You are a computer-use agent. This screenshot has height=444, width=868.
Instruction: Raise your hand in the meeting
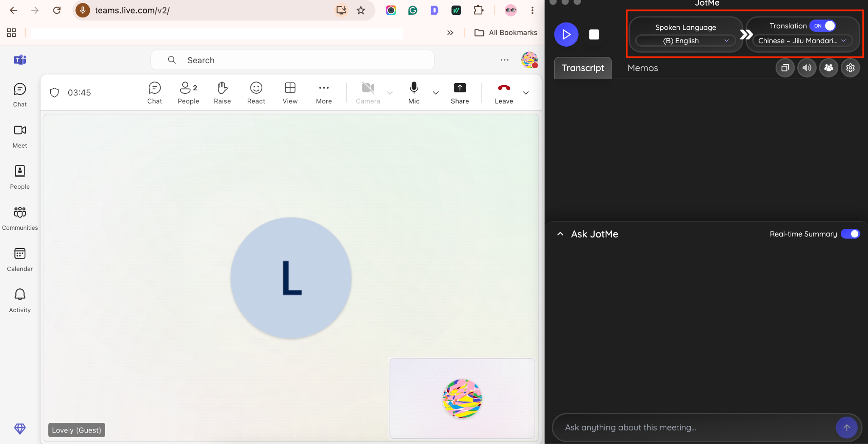(x=223, y=93)
